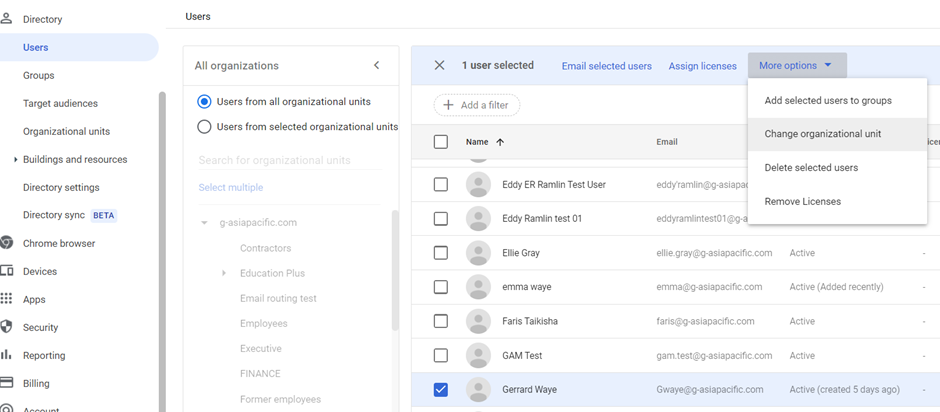Image resolution: width=940 pixels, height=412 pixels.
Task: Click faris@g-asiapacific.com email
Action: tap(705, 321)
